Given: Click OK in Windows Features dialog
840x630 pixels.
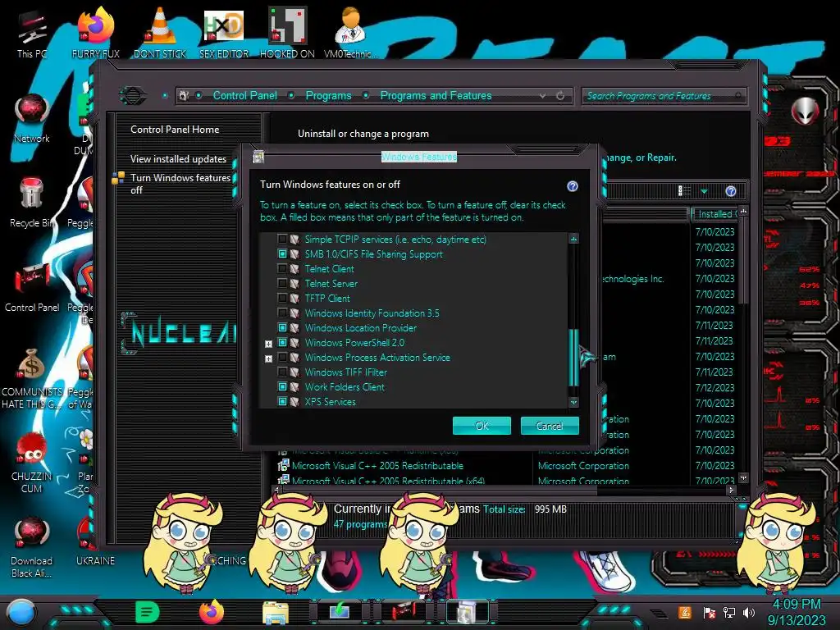Looking at the screenshot, I should pyautogui.click(x=482, y=426).
